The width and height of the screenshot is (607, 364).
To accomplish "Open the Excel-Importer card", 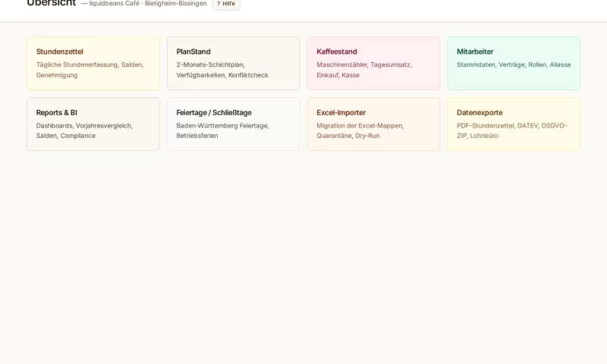I will tap(373, 124).
